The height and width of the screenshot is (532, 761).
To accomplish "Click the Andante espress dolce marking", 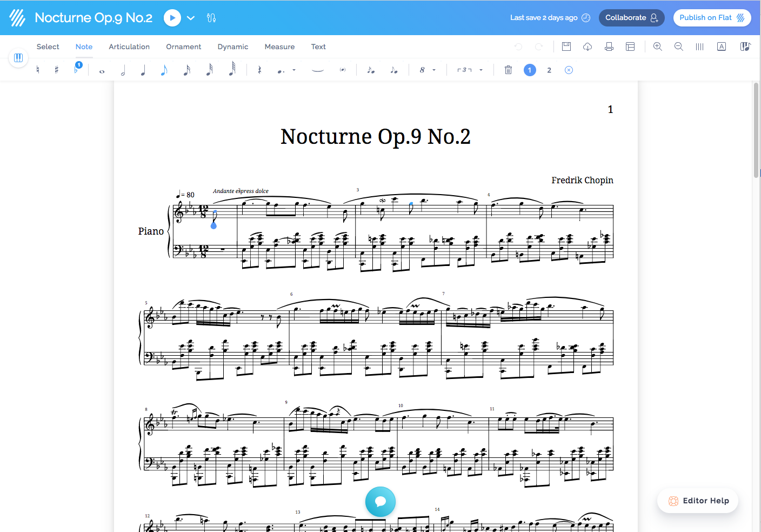I will click(241, 191).
